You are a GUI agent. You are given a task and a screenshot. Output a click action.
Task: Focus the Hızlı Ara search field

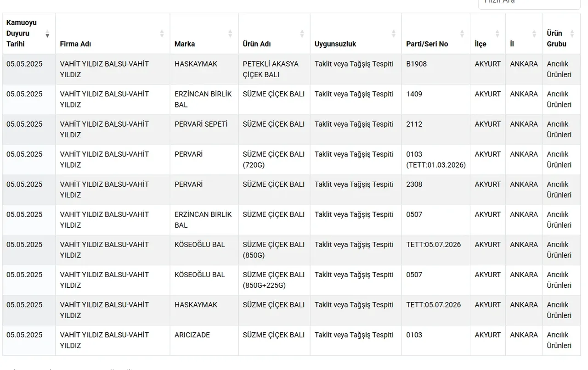tap(528, 2)
